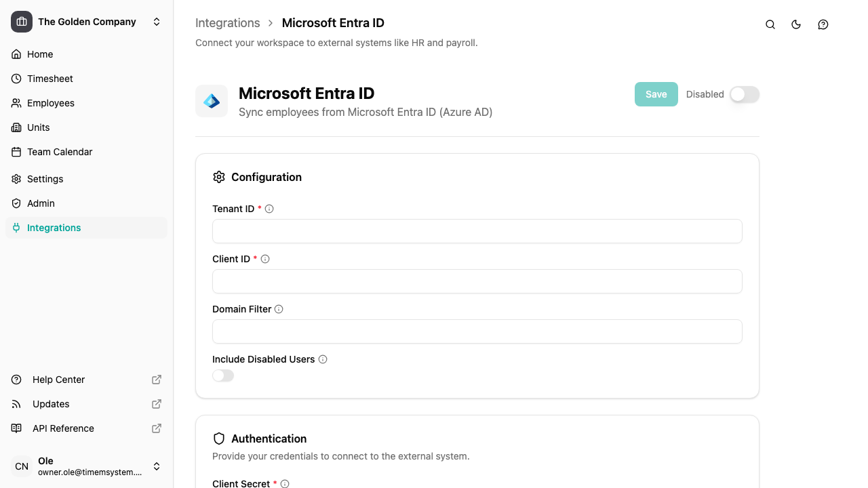
Task: Open the Integrations breadcrumb link
Action: [x=227, y=22]
